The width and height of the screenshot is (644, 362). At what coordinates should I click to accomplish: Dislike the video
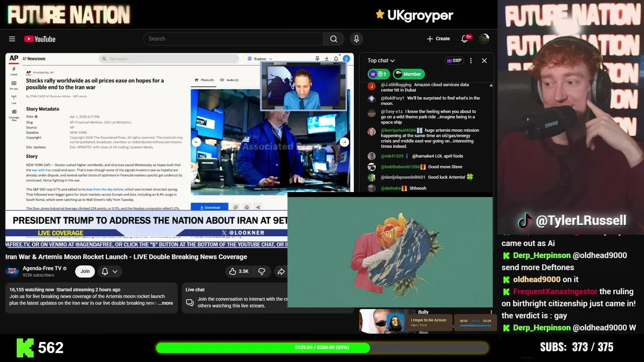(262, 271)
